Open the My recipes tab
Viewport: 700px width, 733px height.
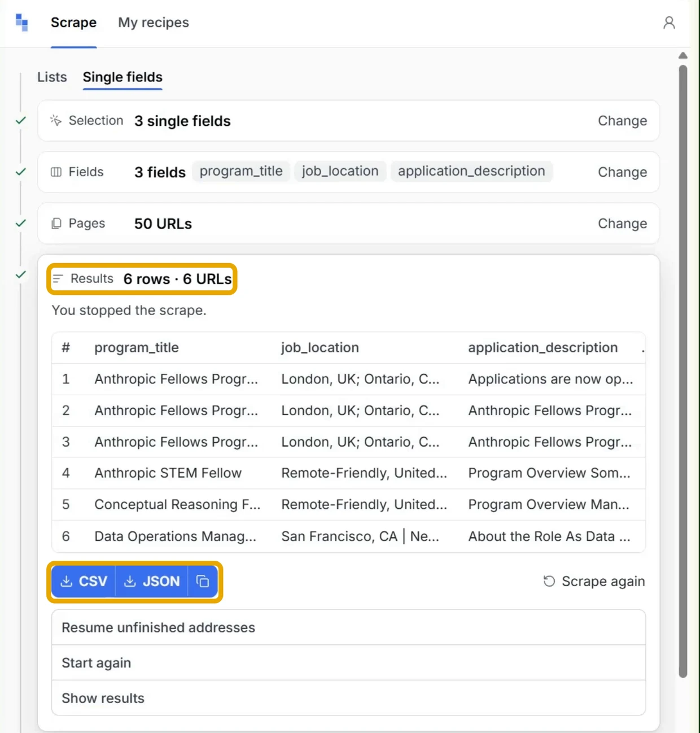154,23
